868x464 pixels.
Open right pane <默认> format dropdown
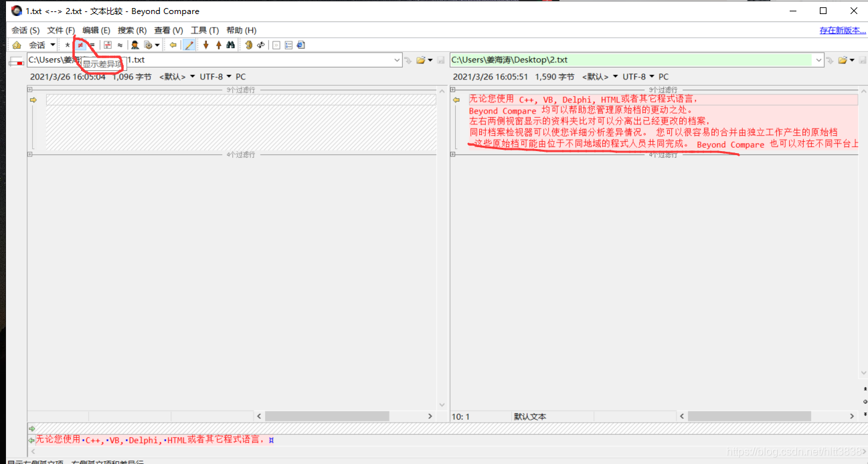coord(600,77)
